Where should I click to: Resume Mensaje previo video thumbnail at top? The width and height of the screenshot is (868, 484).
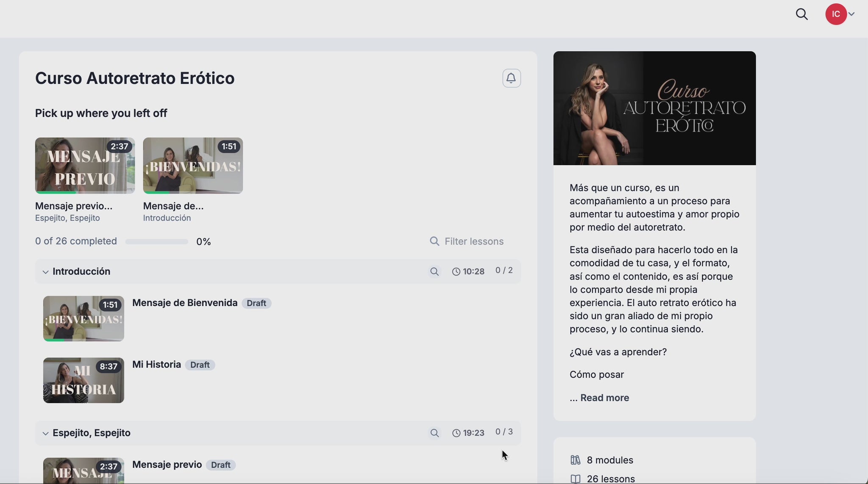pos(85,166)
